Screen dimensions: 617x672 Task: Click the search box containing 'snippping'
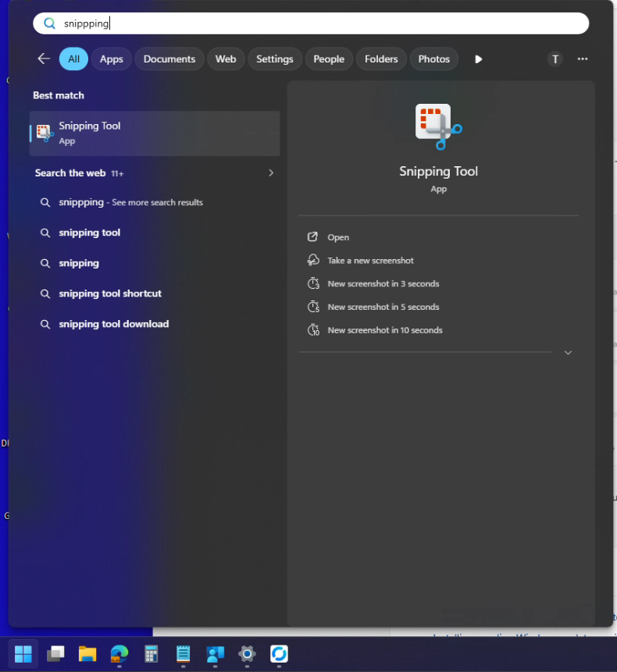(310, 23)
